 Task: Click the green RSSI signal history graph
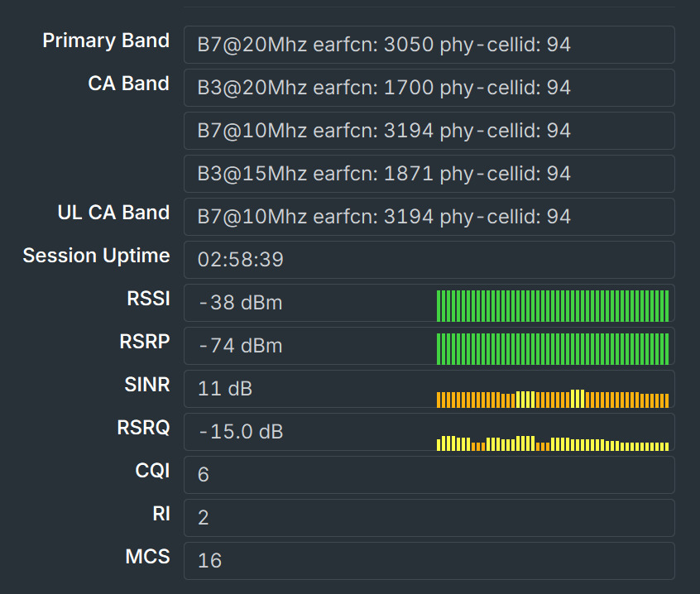[x=553, y=306]
